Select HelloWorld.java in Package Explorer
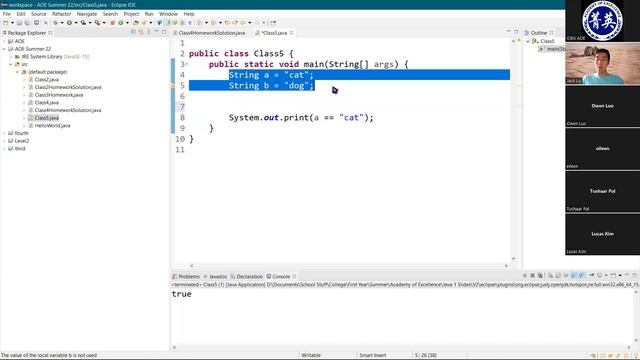 pyautogui.click(x=52, y=126)
